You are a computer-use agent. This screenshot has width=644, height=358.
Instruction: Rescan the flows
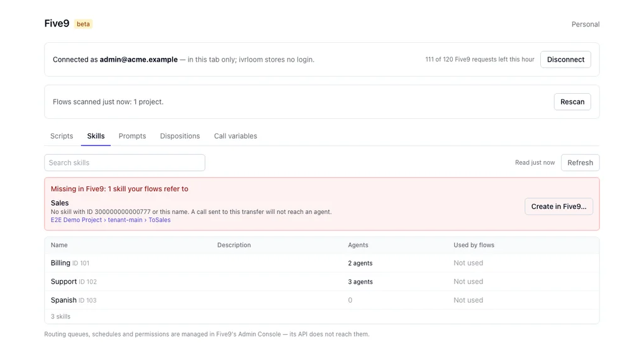tap(572, 102)
